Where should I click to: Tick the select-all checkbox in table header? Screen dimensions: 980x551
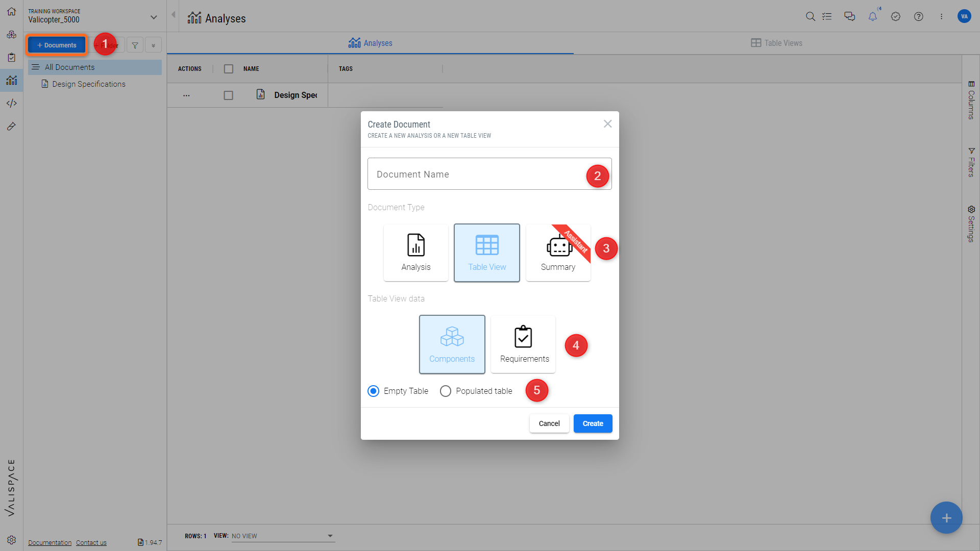tap(229, 69)
